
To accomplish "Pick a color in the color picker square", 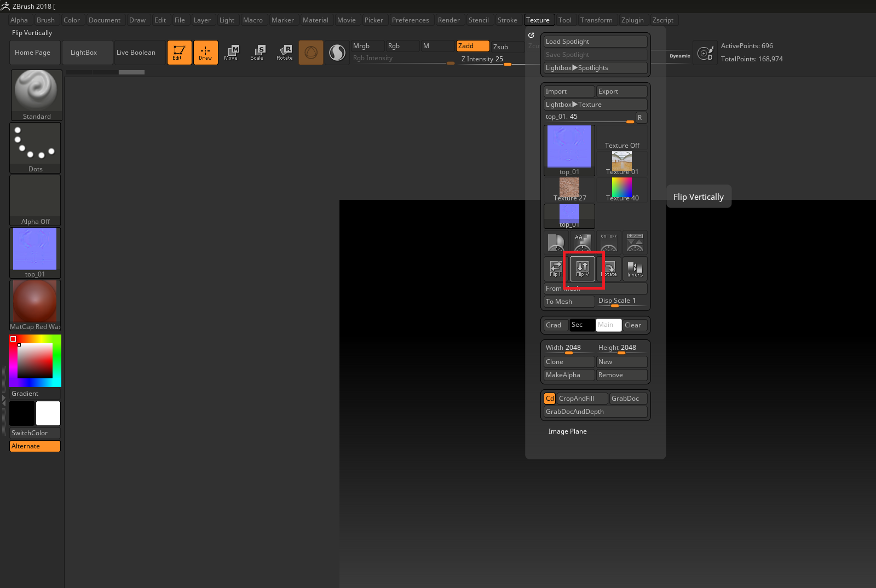I will [x=35, y=361].
